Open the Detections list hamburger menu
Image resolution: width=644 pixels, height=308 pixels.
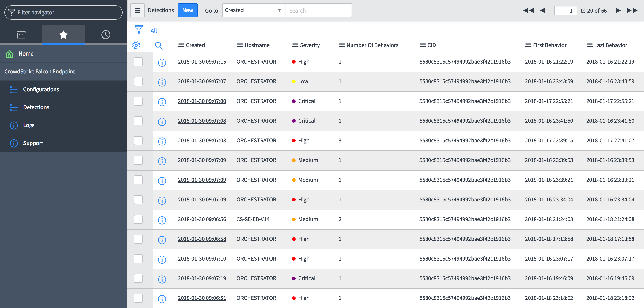(x=137, y=11)
